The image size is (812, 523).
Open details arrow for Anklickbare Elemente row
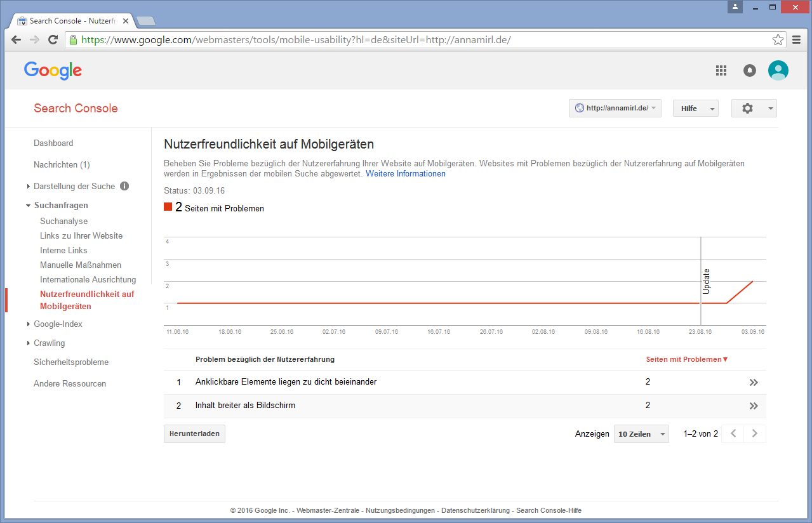point(754,383)
